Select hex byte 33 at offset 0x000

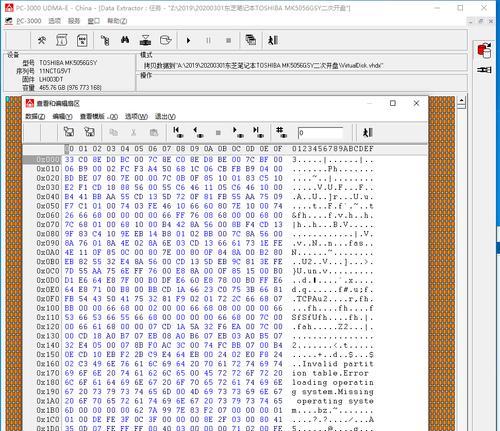point(69,159)
